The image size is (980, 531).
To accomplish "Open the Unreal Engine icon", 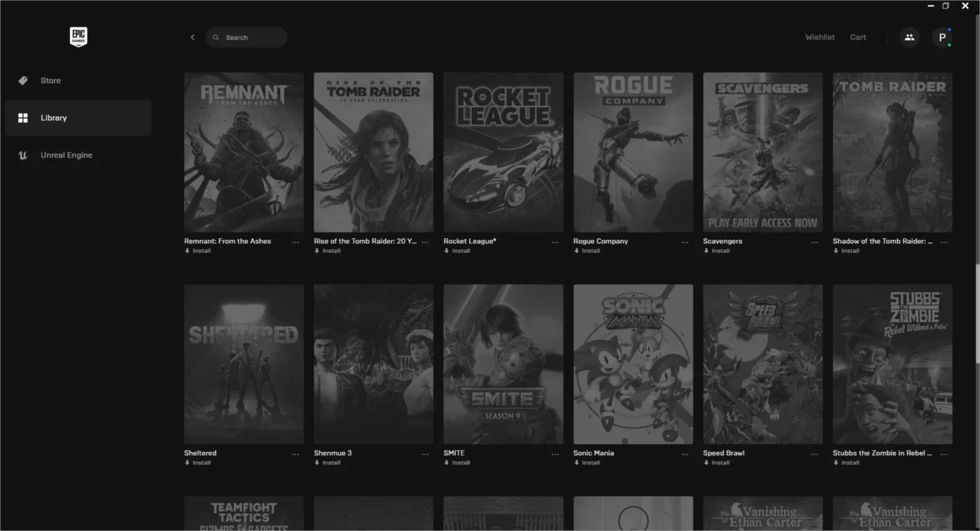I will pyautogui.click(x=23, y=156).
